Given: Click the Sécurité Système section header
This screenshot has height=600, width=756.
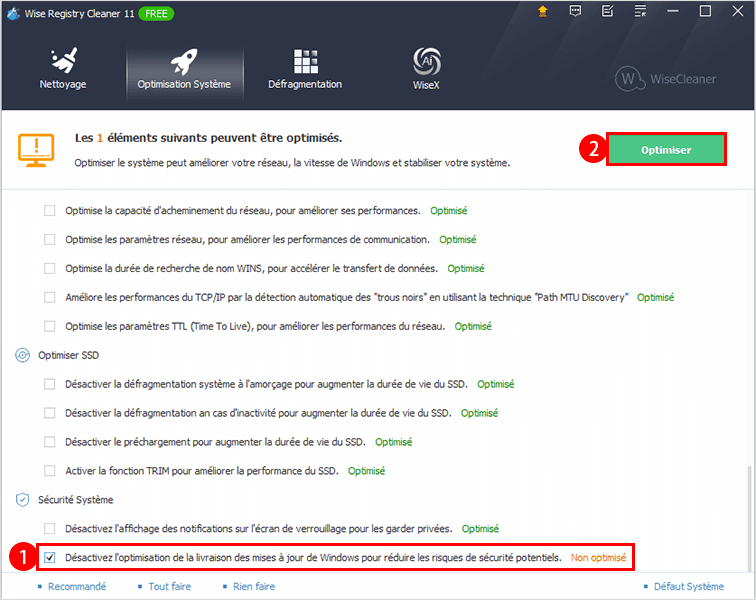Looking at the screenshot, I should 76,500.
